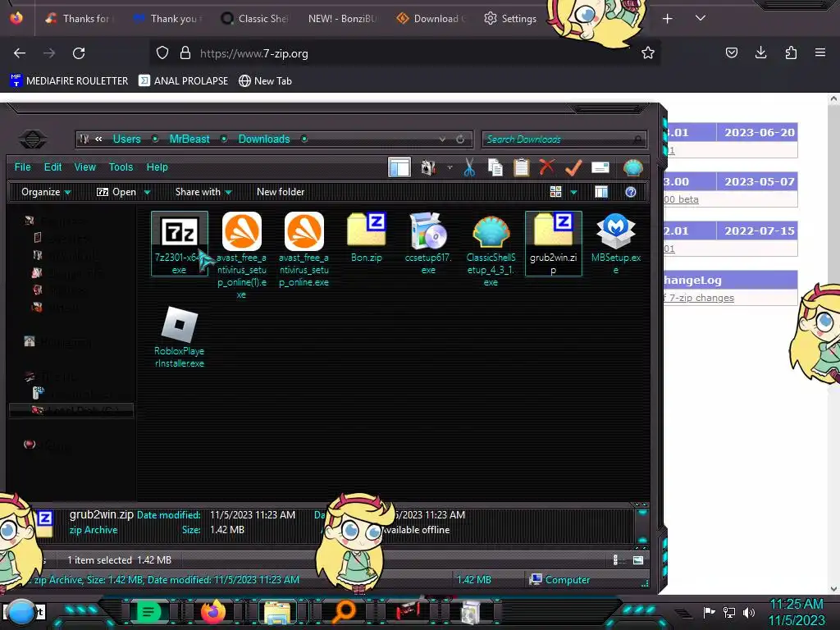Select the MBSetup.exe file
The width and height of the screenshot is (840, 630).
pyautogui.click(x=615, y=243)
